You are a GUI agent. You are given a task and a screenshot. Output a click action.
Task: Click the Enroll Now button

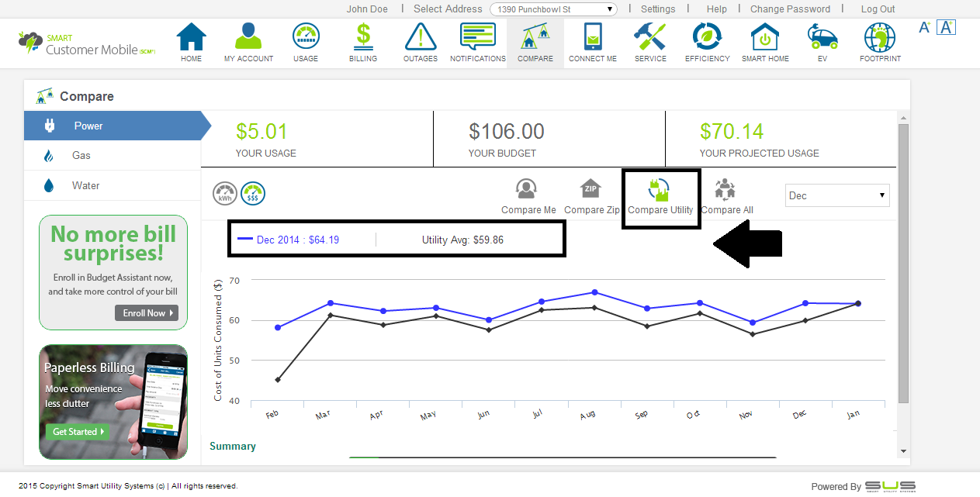(x=146, y=313)
